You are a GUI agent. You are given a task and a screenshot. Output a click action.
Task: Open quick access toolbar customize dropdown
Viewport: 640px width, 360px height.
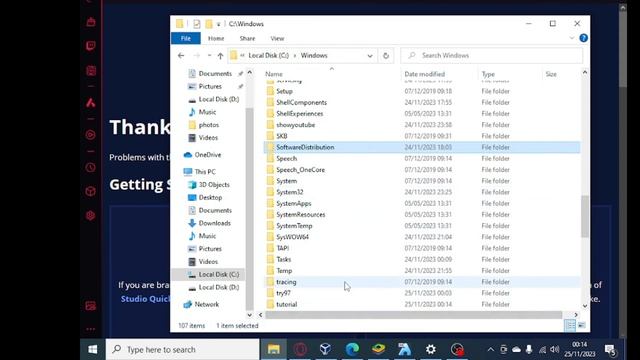[218, 24]
